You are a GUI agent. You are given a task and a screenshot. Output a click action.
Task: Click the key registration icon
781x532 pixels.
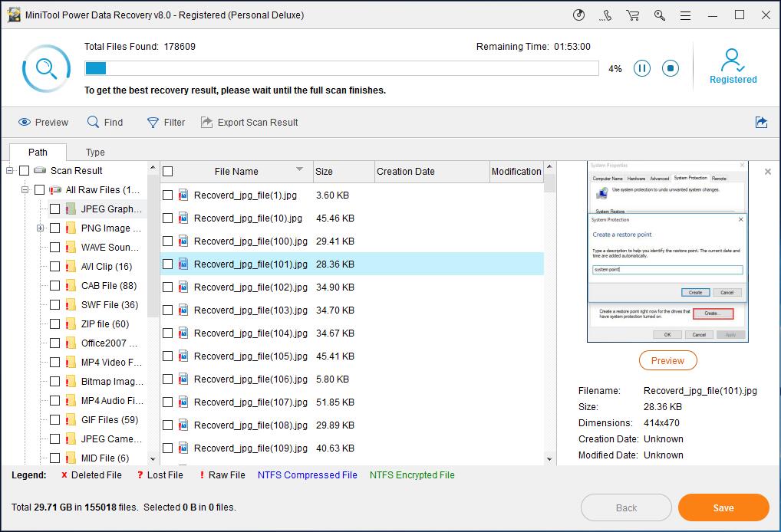coord(660,15)
